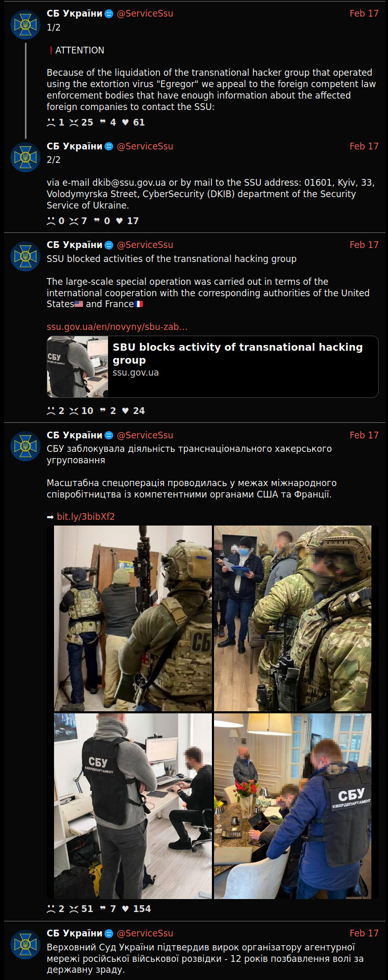View photo of armed officer at doorway
The width and height of the screenshot is (388, 980).
[x=133, y=618]
